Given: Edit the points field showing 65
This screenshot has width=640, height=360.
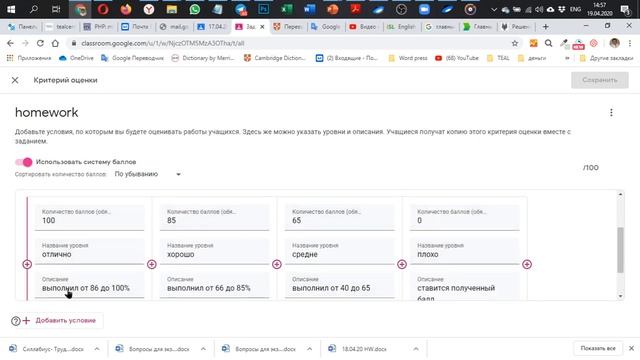Looking at the screenshot, I should coord(340,217).
